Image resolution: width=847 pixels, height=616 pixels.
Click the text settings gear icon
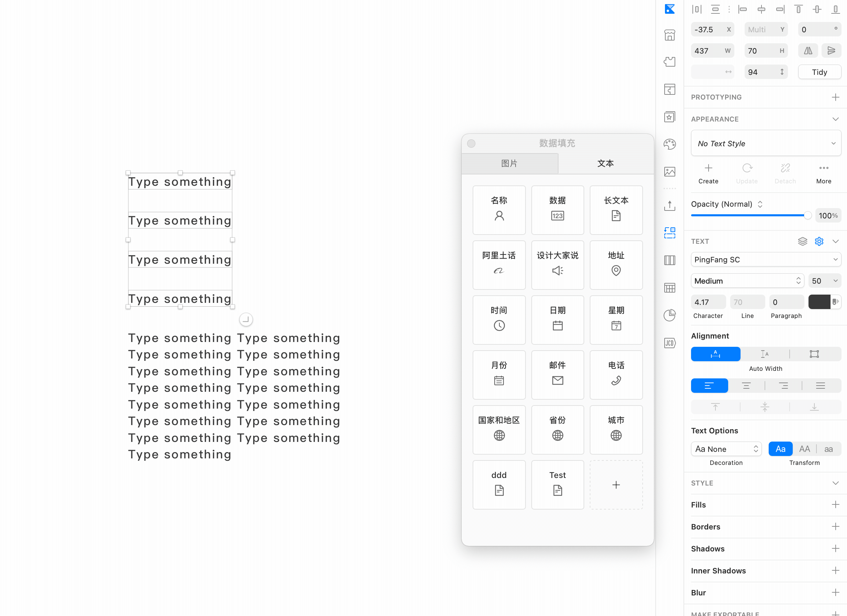coord(818,241)
